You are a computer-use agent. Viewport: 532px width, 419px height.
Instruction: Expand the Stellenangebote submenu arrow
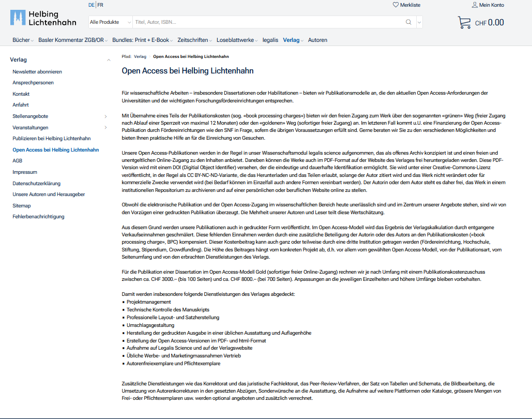(x=106, y=116)
